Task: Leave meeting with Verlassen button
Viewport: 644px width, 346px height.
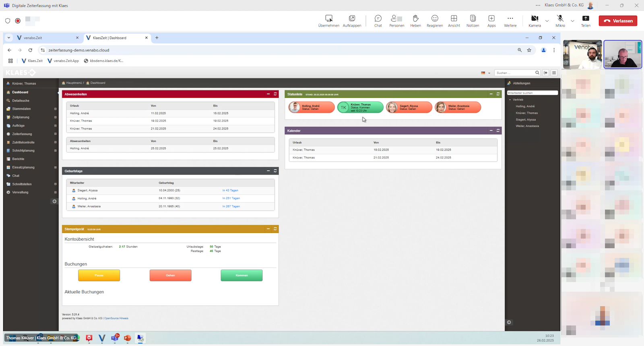Action: tap(618, 21)
